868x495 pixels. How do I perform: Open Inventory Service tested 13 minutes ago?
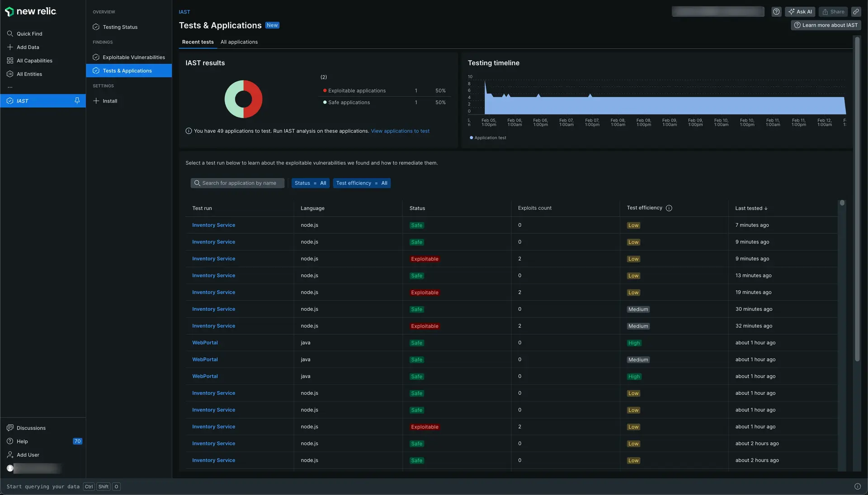(213, 276)
